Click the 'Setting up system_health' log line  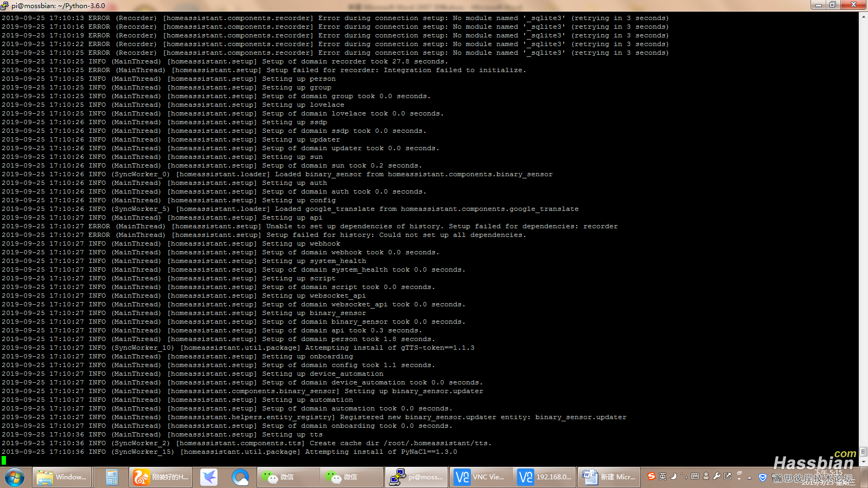(x=184, y=261)
